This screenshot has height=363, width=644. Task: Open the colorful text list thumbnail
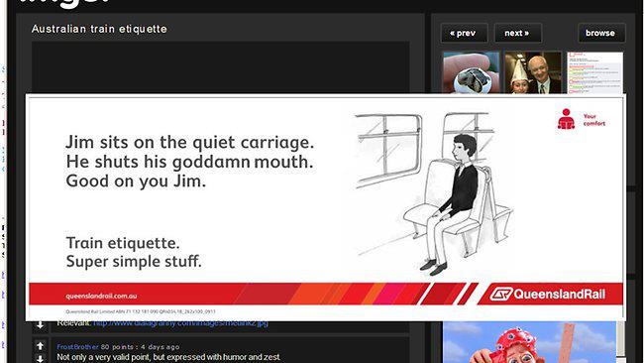(x=594, y=72)
